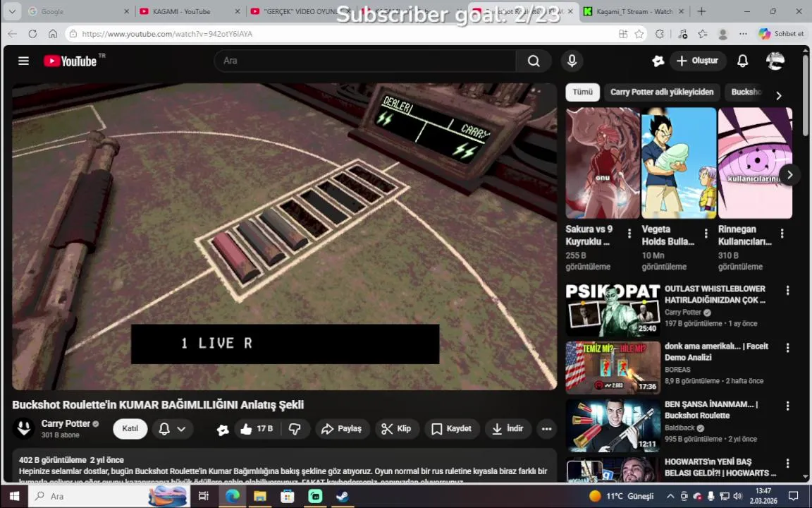Open browser extensions puzzle icon
Screen dimensions: 812x508
click(659, 34)
